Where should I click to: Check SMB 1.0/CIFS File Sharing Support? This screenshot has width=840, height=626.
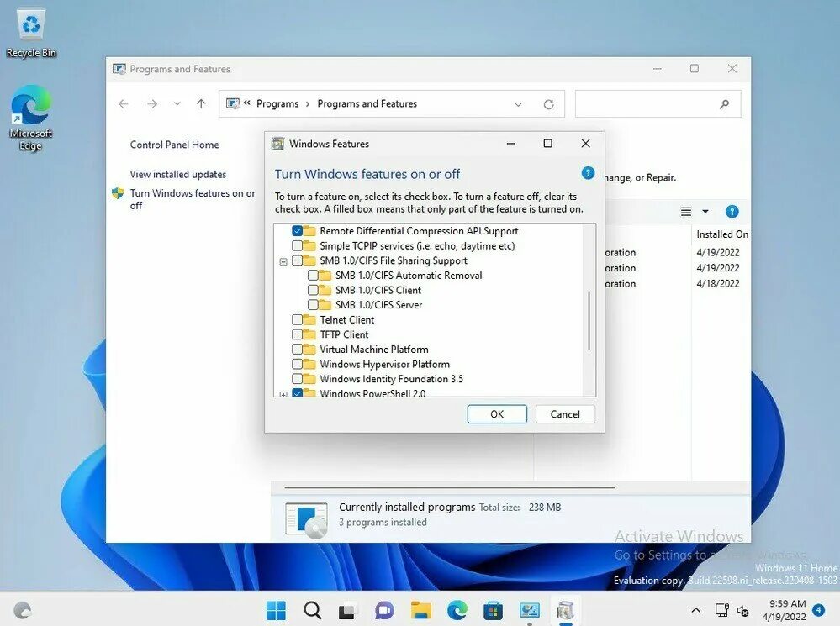298,260
